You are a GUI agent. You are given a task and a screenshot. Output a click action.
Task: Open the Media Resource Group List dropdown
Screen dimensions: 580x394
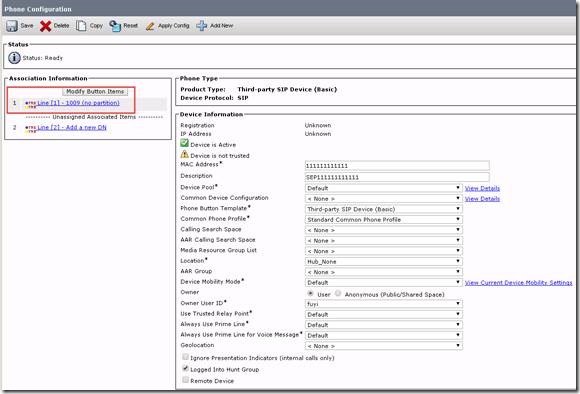(x=384, y=251)
